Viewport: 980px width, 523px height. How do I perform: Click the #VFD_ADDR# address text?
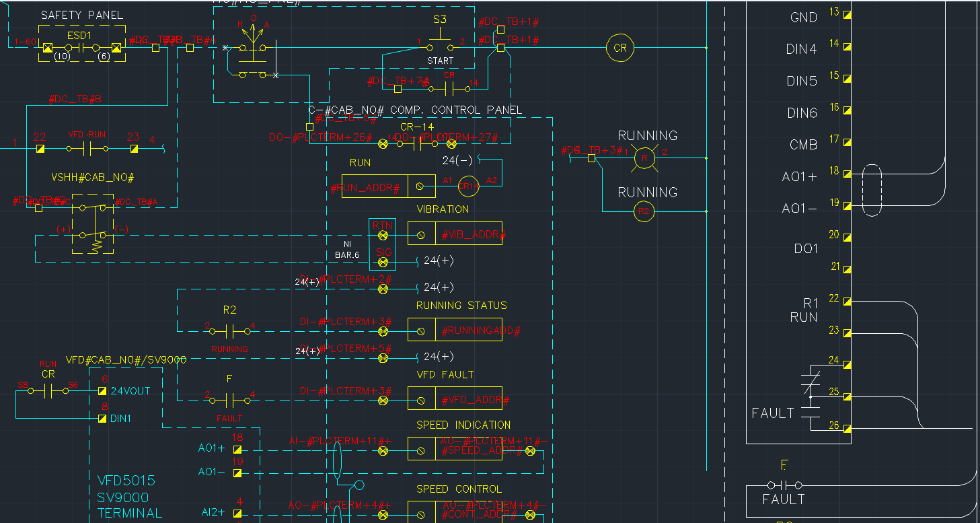click(475, 400)
